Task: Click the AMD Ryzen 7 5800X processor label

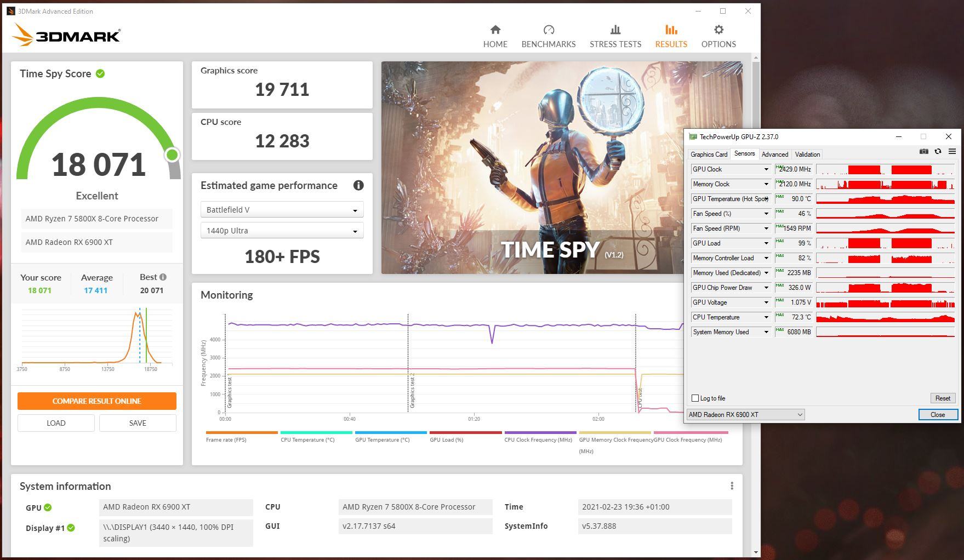Action: 97,219
